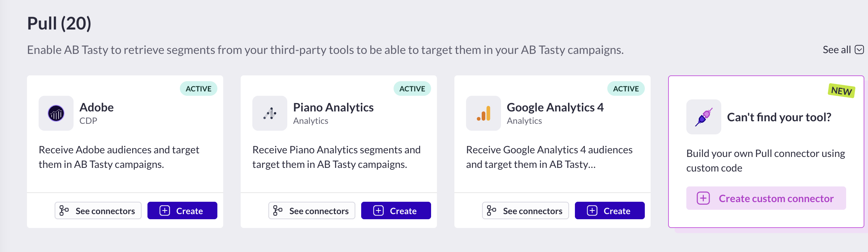Viewport: 868px width, 252px height.
Task: Select the Piano Analytics card title
Action: (333, 107)
